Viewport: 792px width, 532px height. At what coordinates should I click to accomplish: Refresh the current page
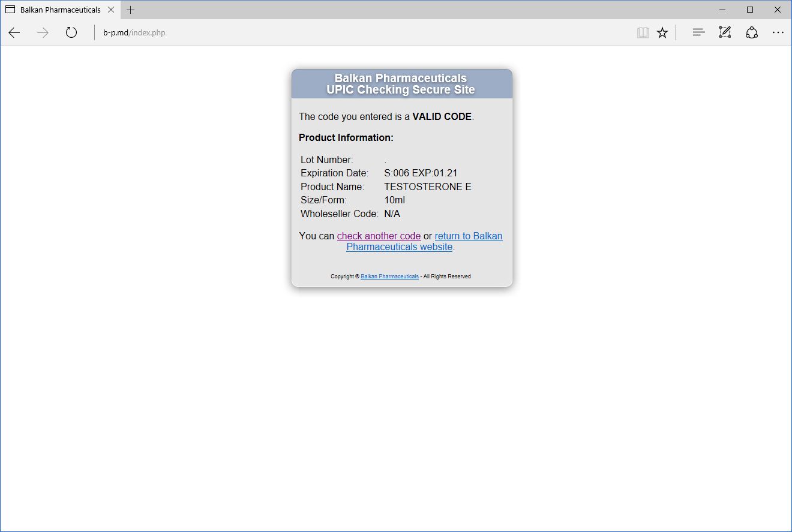tap(71, 33)
